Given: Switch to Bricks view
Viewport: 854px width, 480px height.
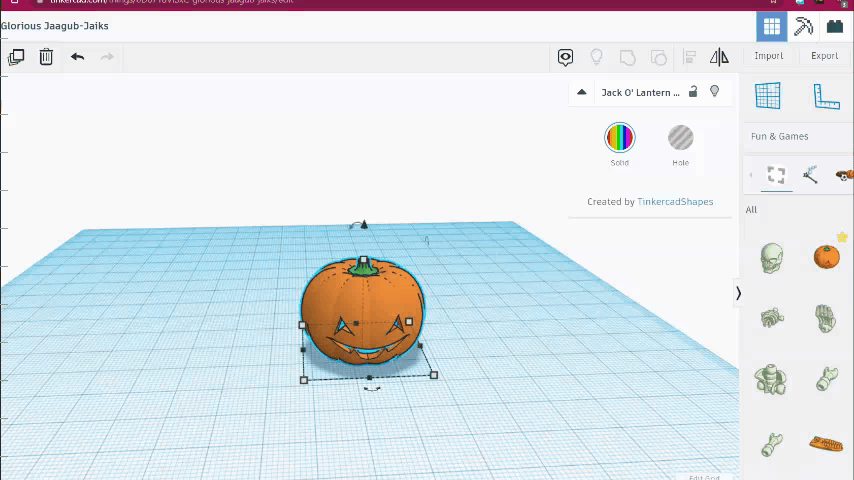Looking at the screenshot, I should tap(835, 26).
